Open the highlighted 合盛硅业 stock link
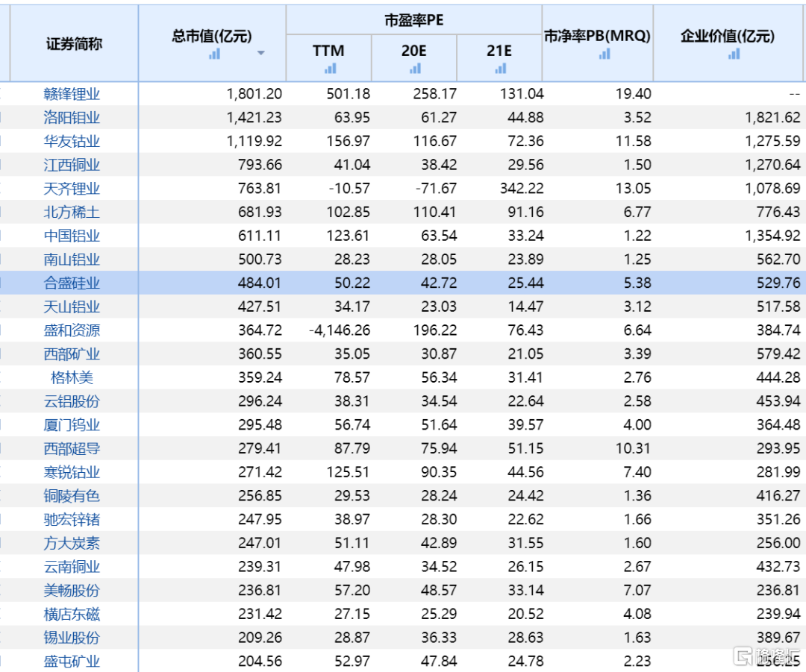The height and width of the screenshot is (672, 806). click(x=72, y=283)
